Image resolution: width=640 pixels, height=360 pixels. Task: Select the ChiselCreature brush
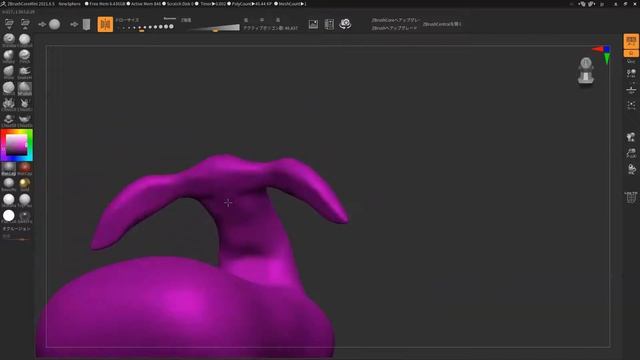pyautogui.click(x=24, y=104)
